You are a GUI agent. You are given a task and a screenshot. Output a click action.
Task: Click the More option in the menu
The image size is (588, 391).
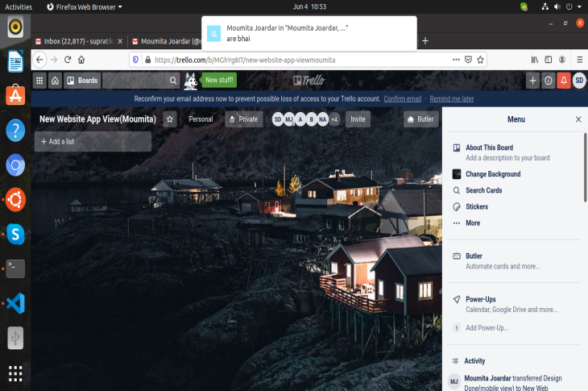(472, 223)
